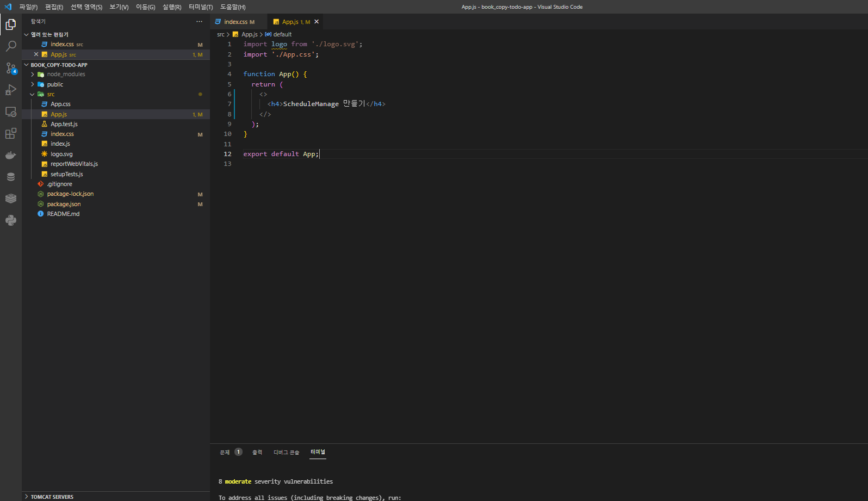Click the VS Code logo icon
The height and width of the screenshot is (501, 868).
coord(8,7)
